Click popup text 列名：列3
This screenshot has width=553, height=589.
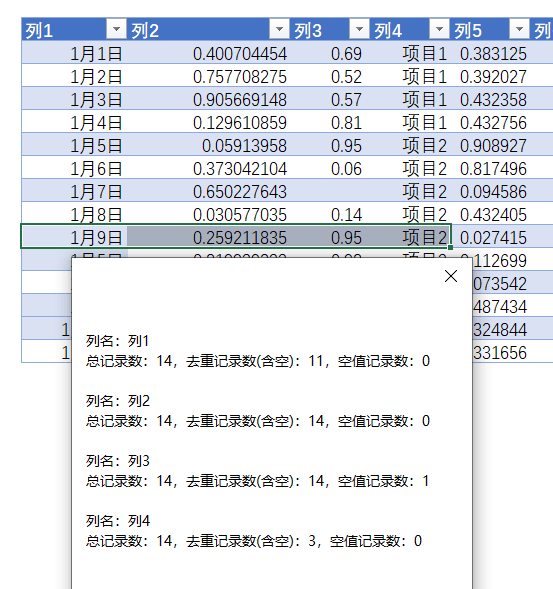[118, 461]
